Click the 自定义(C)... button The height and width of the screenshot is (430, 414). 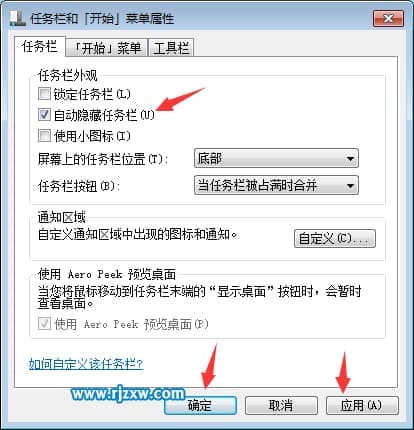pos(335,238)
